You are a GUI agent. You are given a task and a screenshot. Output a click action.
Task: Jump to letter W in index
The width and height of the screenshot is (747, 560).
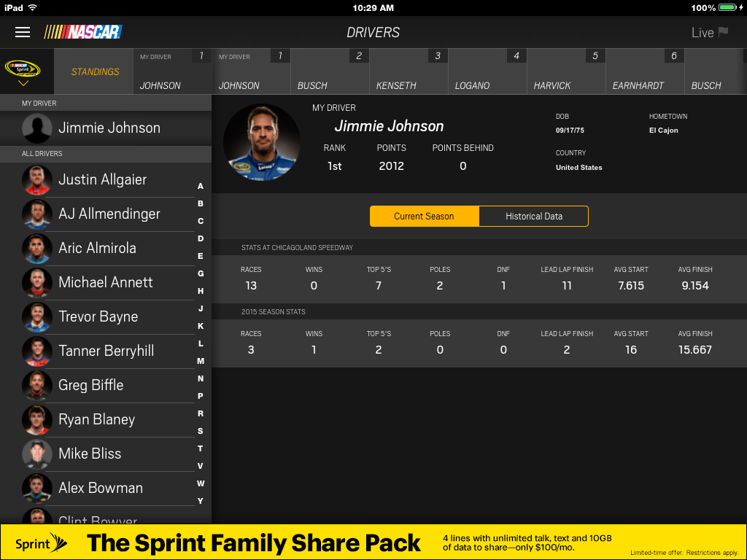[201, 483]
